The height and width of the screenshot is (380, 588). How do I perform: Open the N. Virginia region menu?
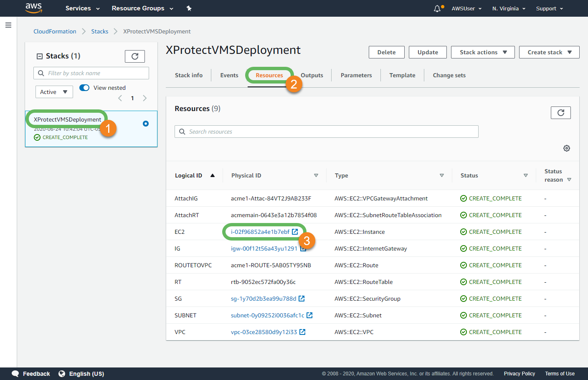tap(508, 8)
